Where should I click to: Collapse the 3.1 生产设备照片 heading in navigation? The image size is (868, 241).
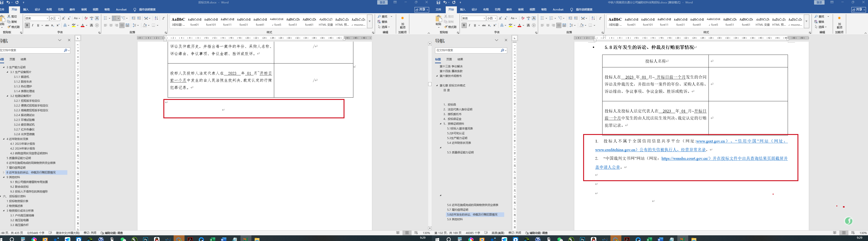8,72
